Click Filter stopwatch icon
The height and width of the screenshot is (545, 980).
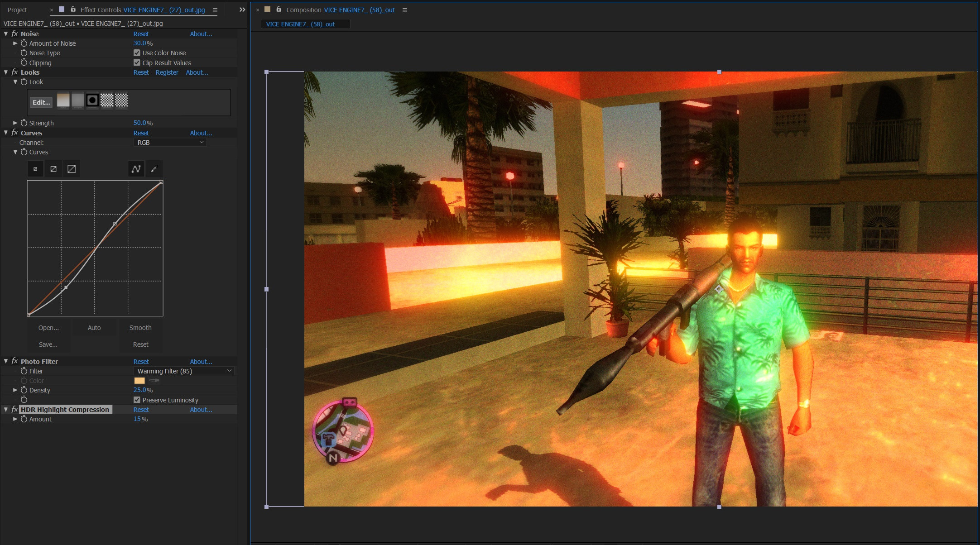[x=24, y=371]
